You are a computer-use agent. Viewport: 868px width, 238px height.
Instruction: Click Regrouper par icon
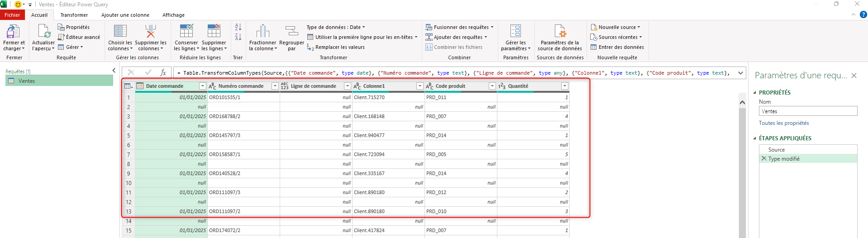coord(292,31)
